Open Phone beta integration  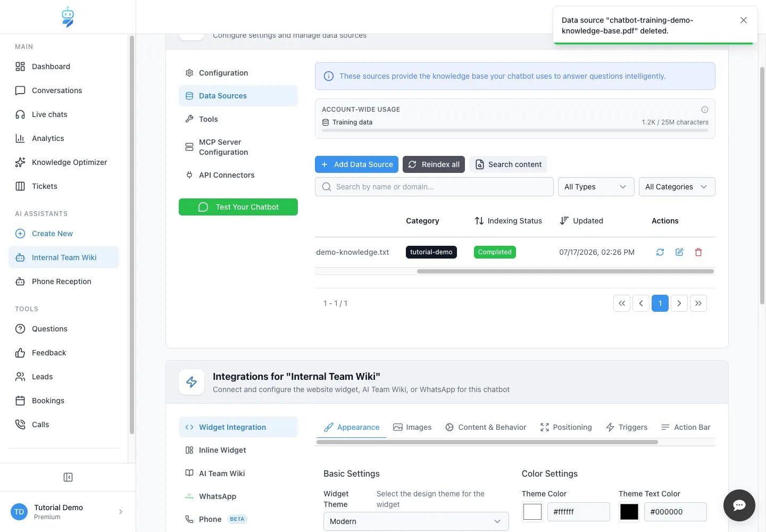pos(238,519)
